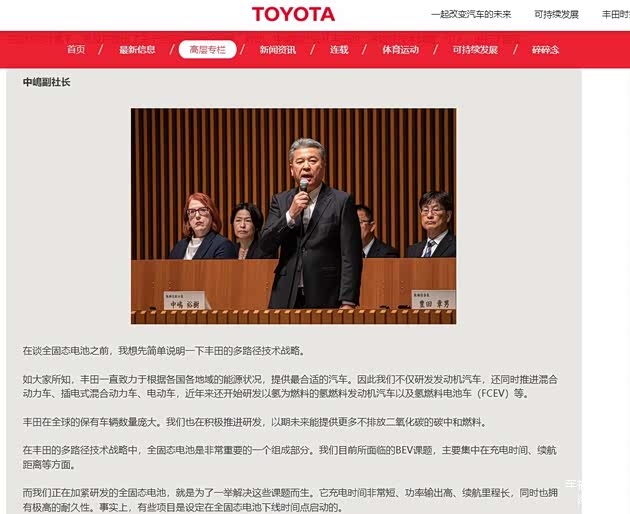630x514 pixels.
Task: Select the highlighted 高层专栏 tab
Action: coord(207,50)
